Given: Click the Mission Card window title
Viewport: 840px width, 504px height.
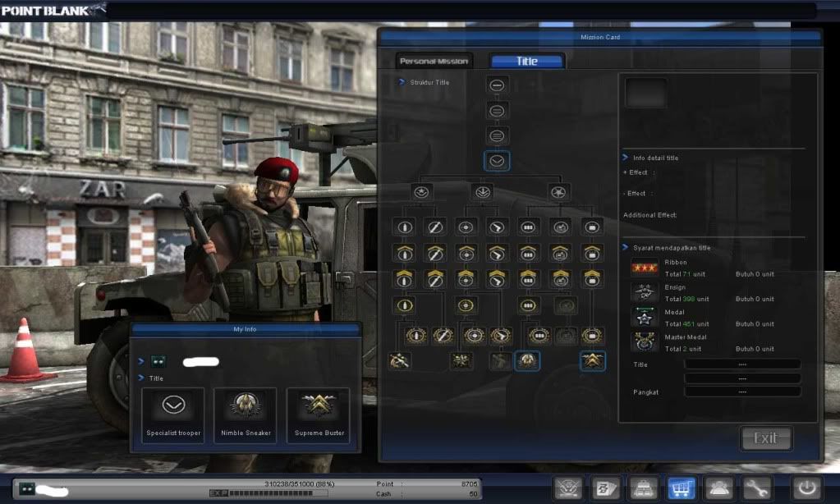Looking at the screenshot, I should coord(600,37).
